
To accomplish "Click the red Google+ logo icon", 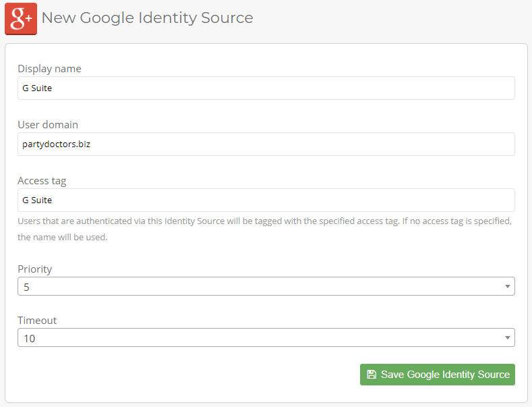I will tap(20, 18).
